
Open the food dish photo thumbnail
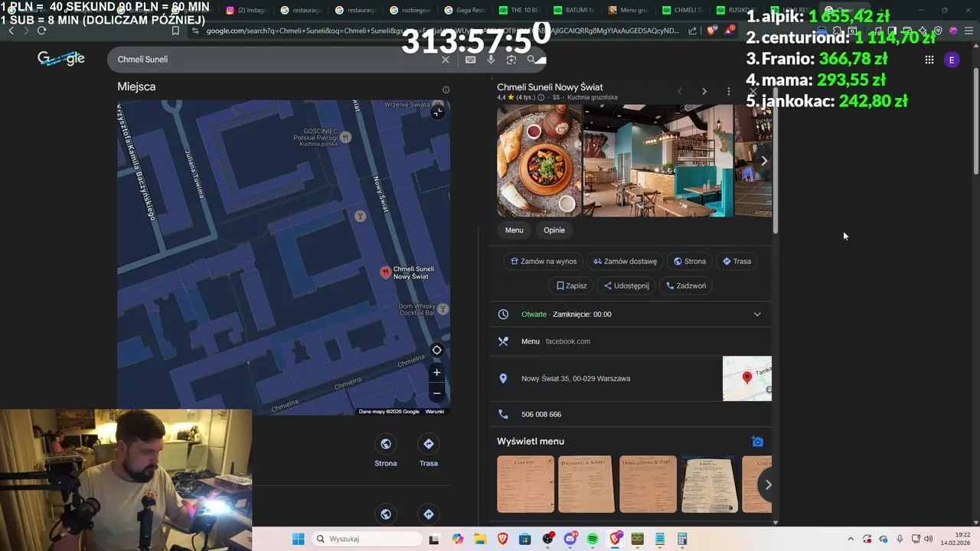tap(539, 161)
